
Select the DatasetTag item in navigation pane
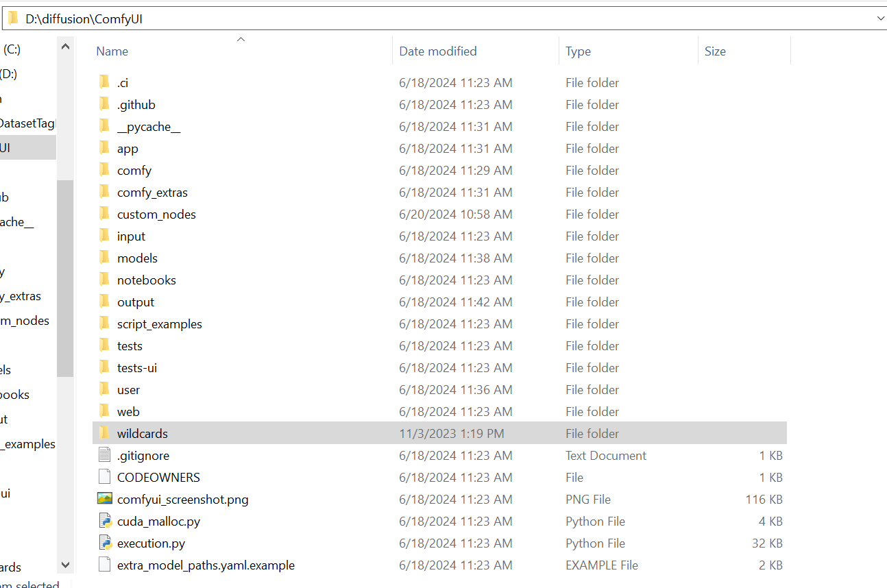27,123
